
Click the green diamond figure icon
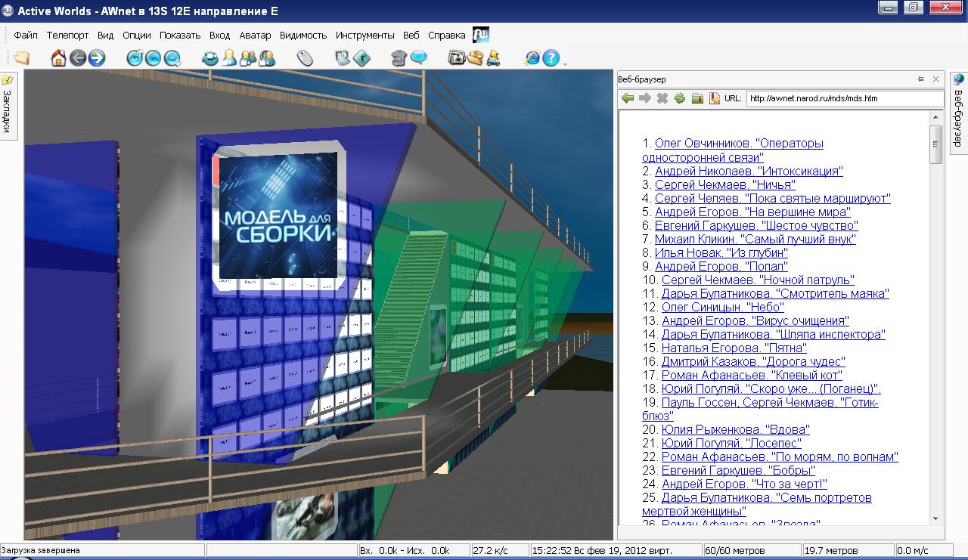click(361, 58)
